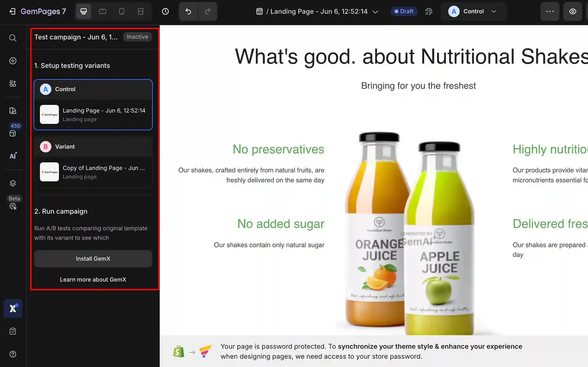Undo the last change
This screenshot has height=367, width=588.
(188, 11)
